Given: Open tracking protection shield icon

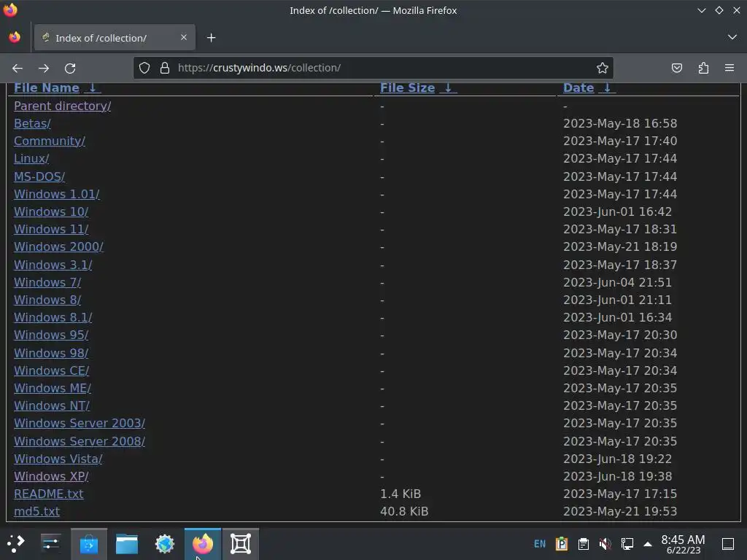Looking at the screenshot, I should 144,68.
